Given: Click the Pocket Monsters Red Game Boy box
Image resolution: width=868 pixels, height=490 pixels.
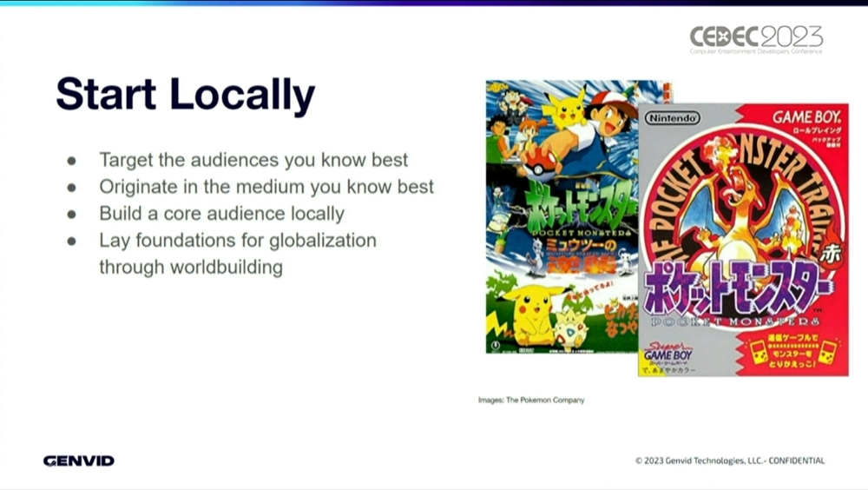Looking at the screenshot, I should (743, 240).
